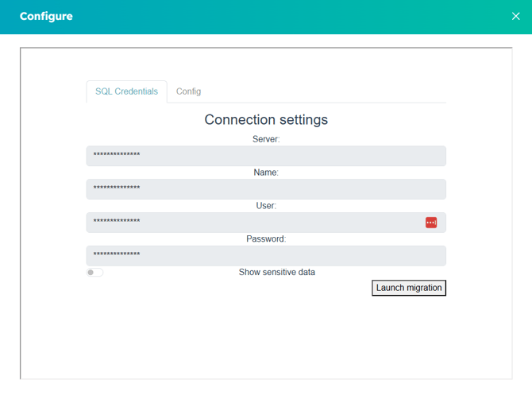Viewport: 532px width, 407px height.
Task: Click the Show sensitive data label
Action: point(277,272)
